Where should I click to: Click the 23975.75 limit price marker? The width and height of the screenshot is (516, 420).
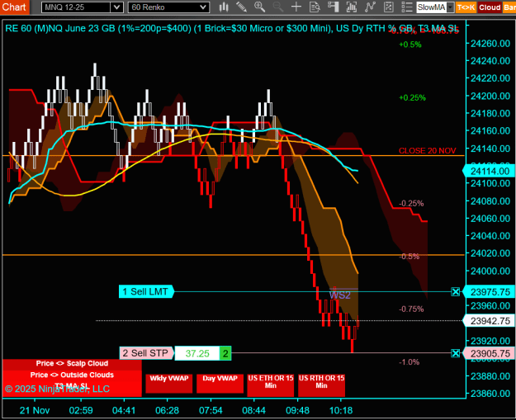point(489,292)
